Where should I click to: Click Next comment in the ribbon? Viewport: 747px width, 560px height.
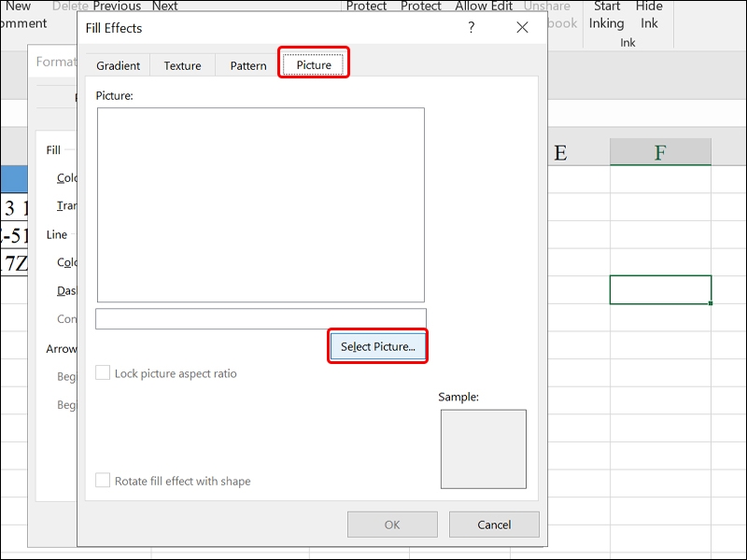(165, 7)
